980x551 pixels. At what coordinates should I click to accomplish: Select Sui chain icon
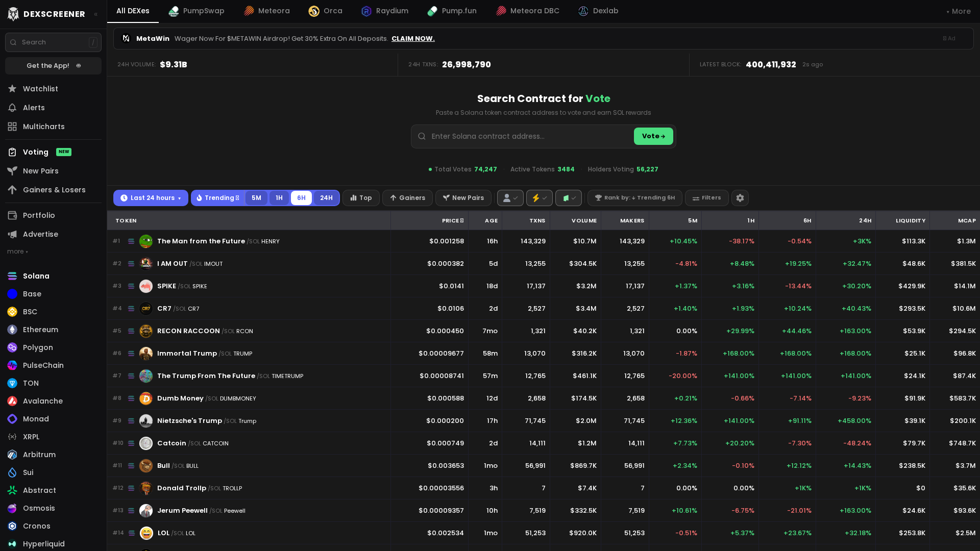[12, 472]
